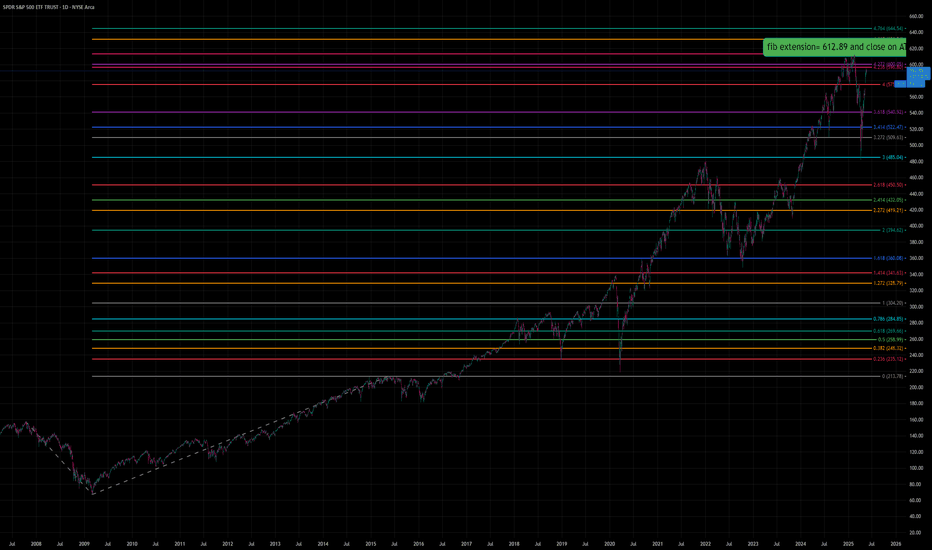The width and height of the screenshot is (932, 550).
Task: Click the 100.00 price axis label
Action: 916,468
